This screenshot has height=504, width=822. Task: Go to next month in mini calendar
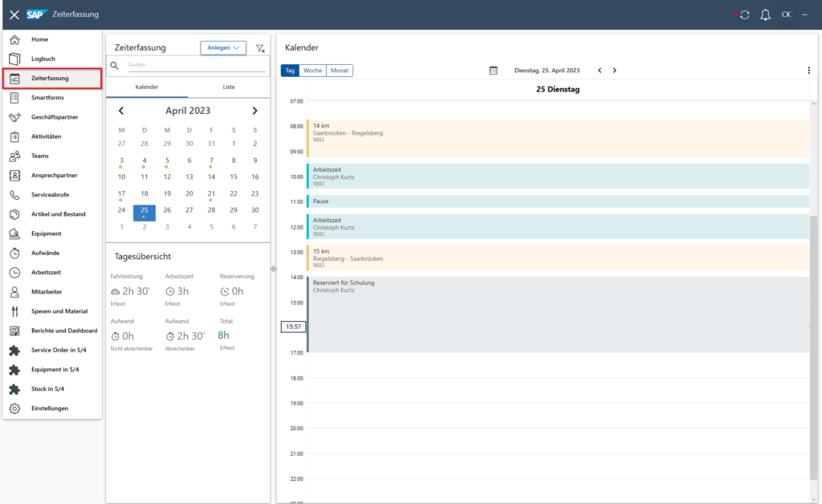[255, 111]
